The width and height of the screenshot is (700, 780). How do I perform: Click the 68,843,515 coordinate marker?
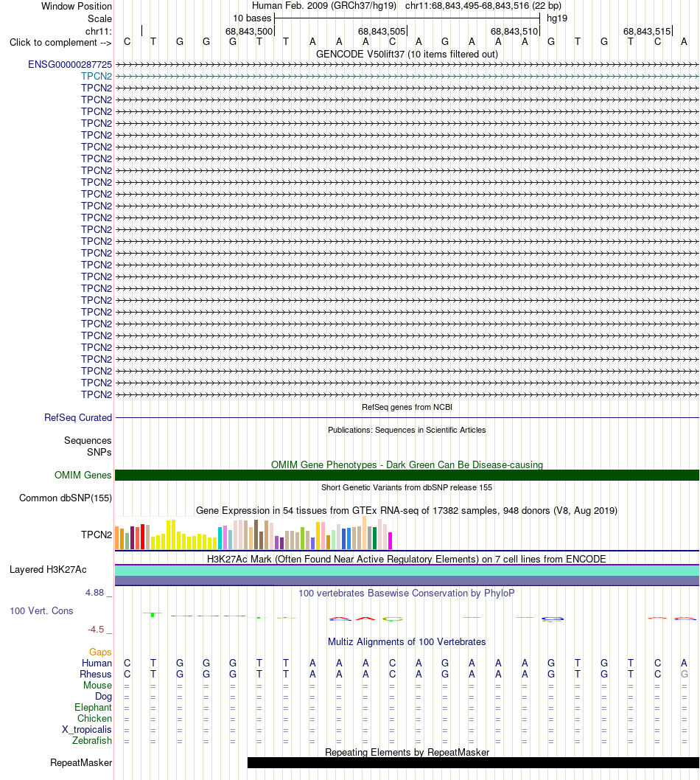coord(647,32)
